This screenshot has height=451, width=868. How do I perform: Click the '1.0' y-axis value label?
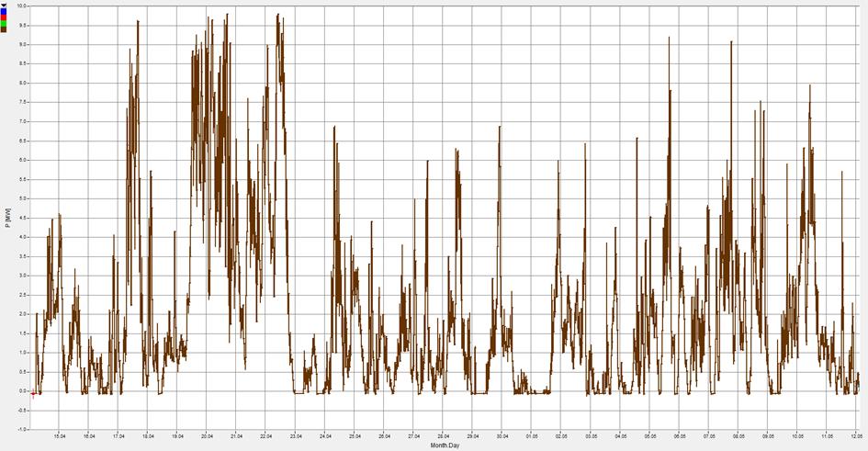point(23,353)
